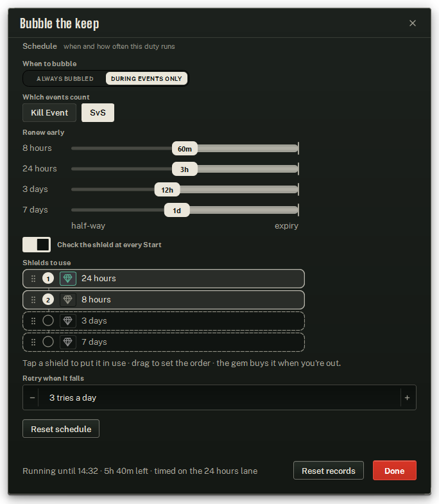Click the 7 days label in Renew early

(35, 210)
